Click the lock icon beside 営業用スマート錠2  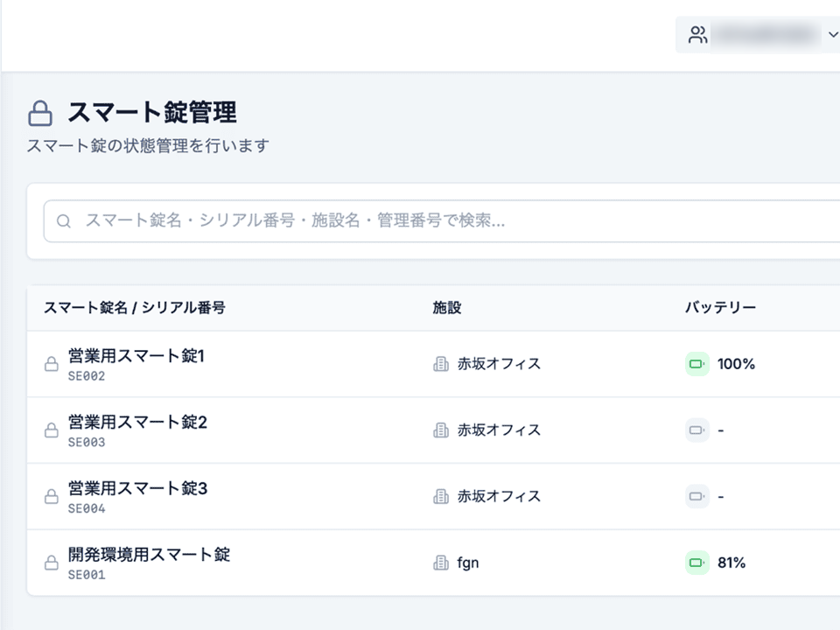[x=52, y=430]
